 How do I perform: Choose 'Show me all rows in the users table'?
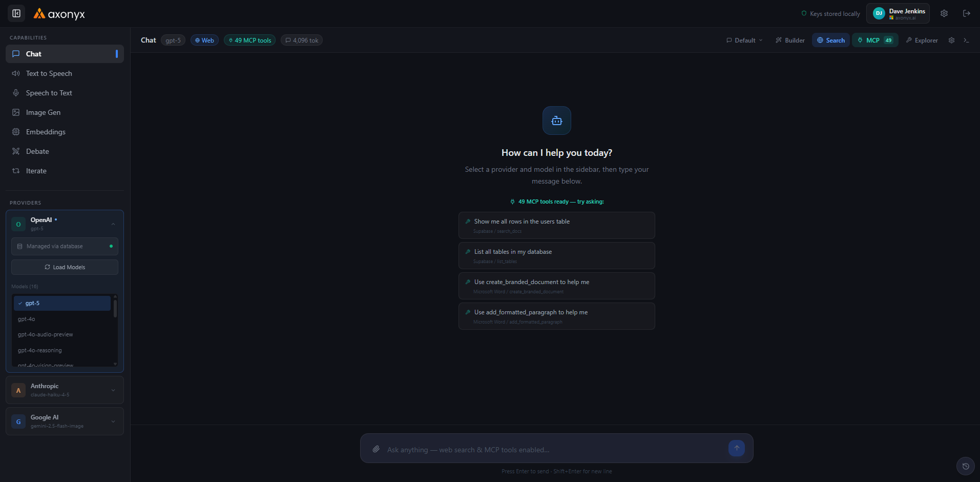pos(557,225)
